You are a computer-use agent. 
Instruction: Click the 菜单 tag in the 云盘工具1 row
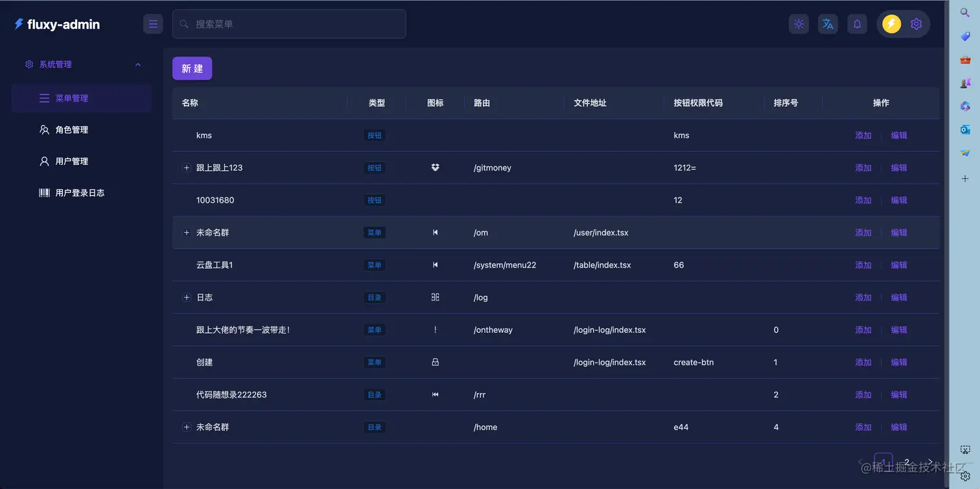[x=375, y=265]
